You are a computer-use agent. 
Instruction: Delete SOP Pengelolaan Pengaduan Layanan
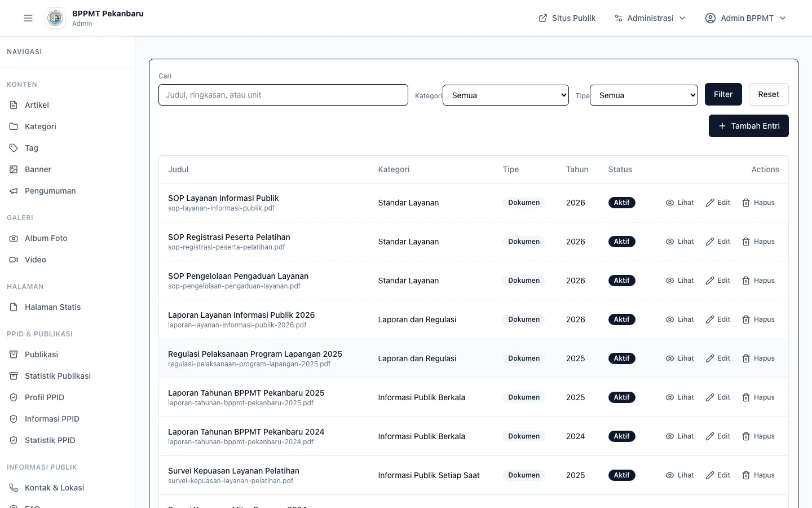tap(758, 281)
